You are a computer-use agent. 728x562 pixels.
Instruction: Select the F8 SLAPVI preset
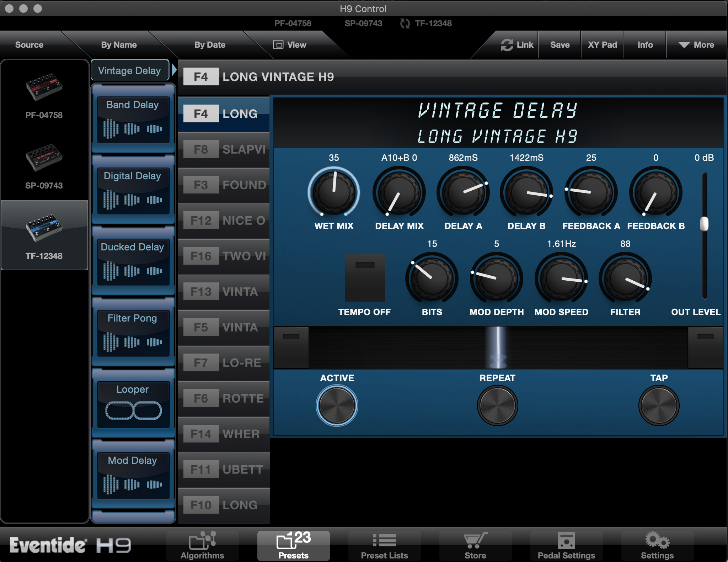224,149
